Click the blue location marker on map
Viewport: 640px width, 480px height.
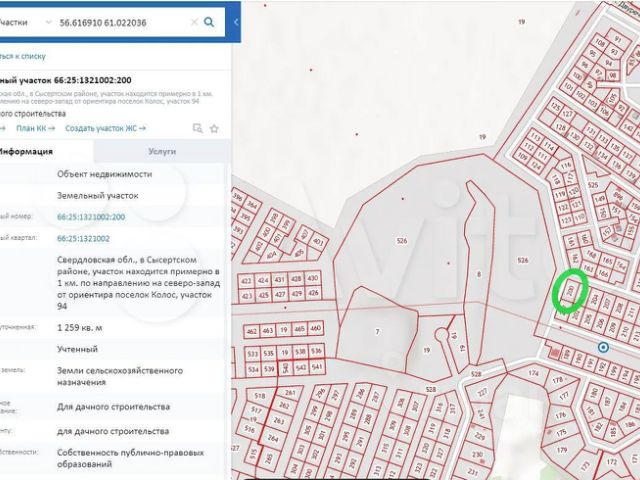(x=603, y=347)
